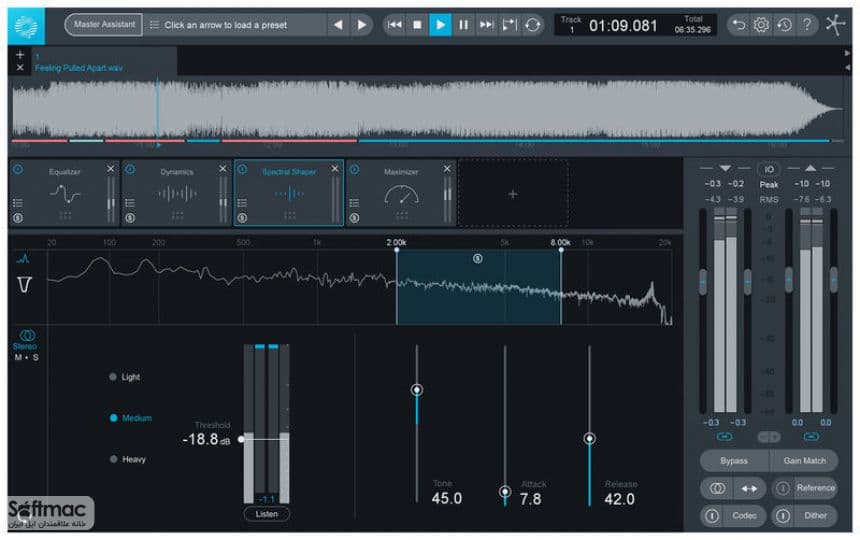
Task: Load the next preset arrow
Action: coord(361,25)
